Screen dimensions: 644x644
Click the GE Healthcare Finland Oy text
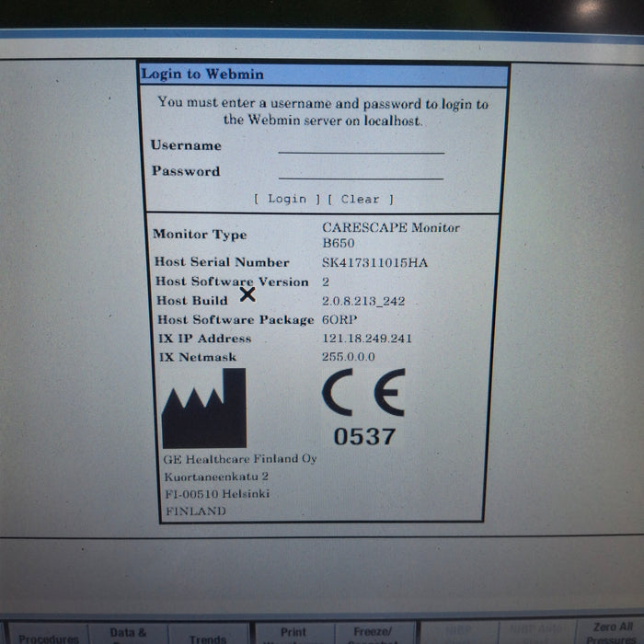coord(240,459)
